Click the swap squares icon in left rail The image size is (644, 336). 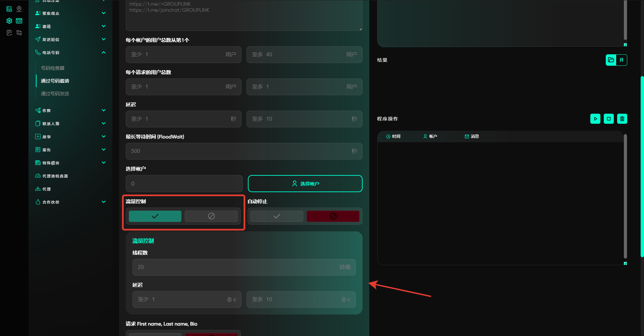pos(19,33)
